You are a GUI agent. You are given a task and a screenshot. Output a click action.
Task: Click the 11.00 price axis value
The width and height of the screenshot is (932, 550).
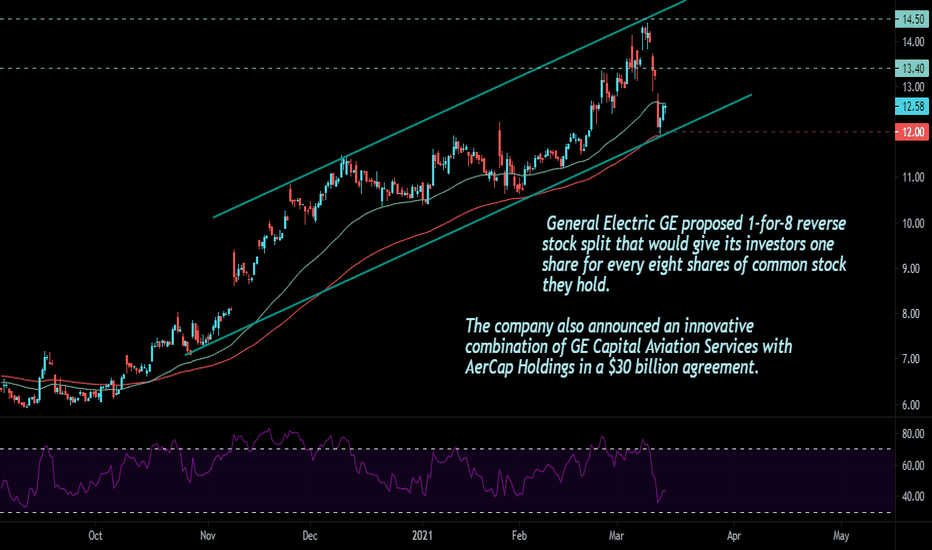(x=913, y=177)
